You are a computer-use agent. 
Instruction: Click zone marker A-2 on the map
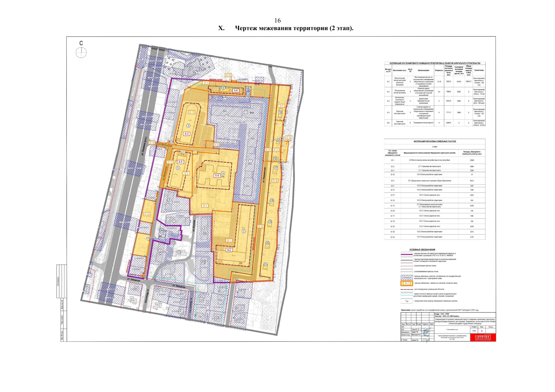229,250
